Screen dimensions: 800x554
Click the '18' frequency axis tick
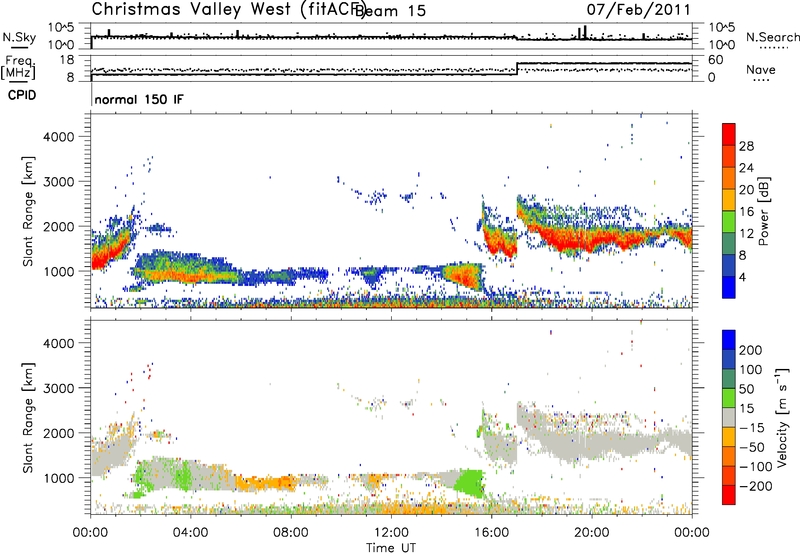pyautogui.click(x=67, y=60)
